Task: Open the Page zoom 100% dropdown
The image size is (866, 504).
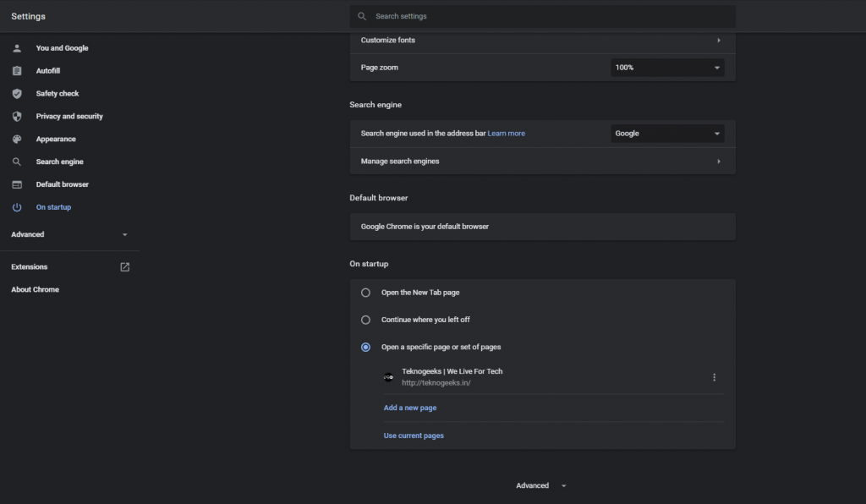Action: coord(667,68)
